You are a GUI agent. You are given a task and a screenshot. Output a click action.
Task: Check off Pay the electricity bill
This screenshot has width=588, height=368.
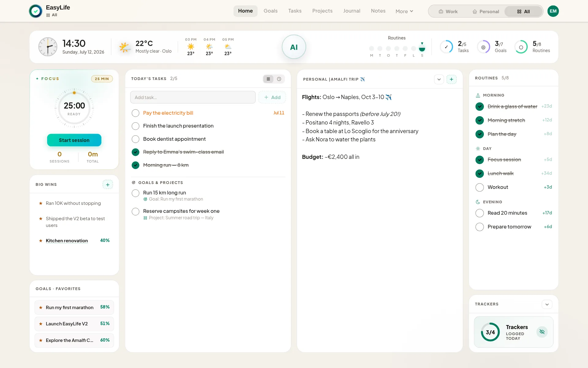click(135, 113)
